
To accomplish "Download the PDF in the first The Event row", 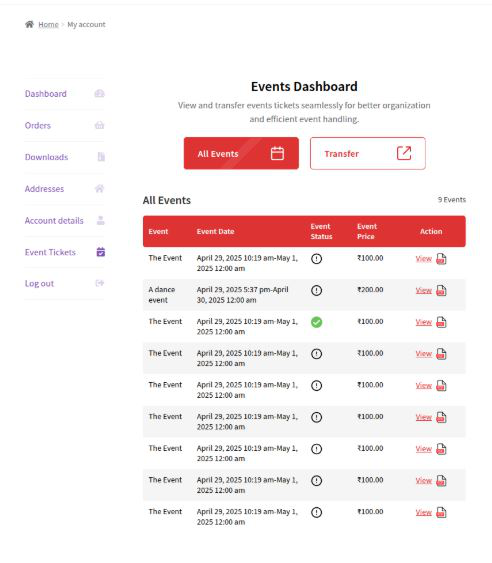I will click(x=441, y=259).
